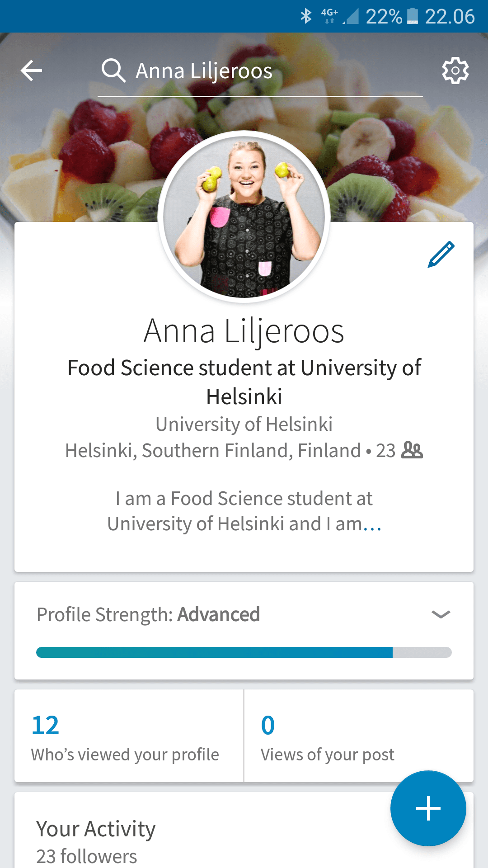Open the circular profile photo

point(244,216)
